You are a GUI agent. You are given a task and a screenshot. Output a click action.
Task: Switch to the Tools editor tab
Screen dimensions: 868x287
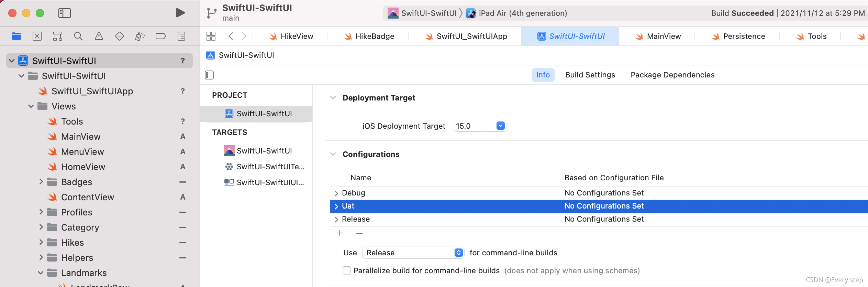[x=811, y=36]
